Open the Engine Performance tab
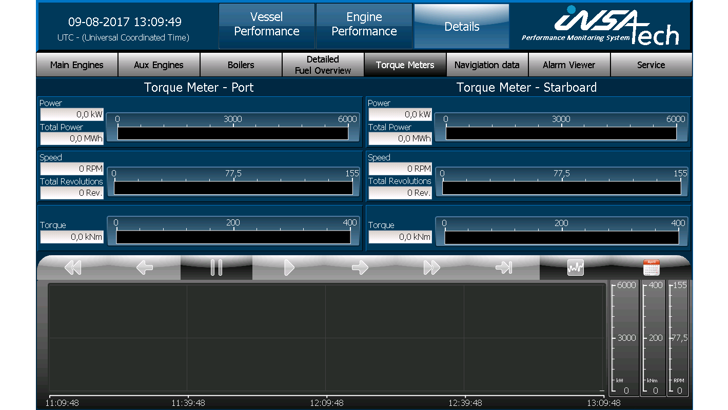The height and width of the screenshot is (410, 728). 364,25
